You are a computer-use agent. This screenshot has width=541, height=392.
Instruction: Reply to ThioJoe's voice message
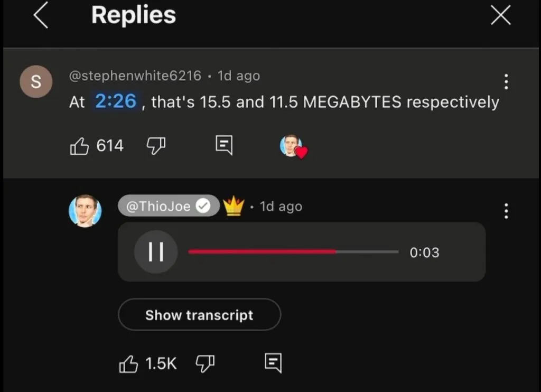coord(273,363)
